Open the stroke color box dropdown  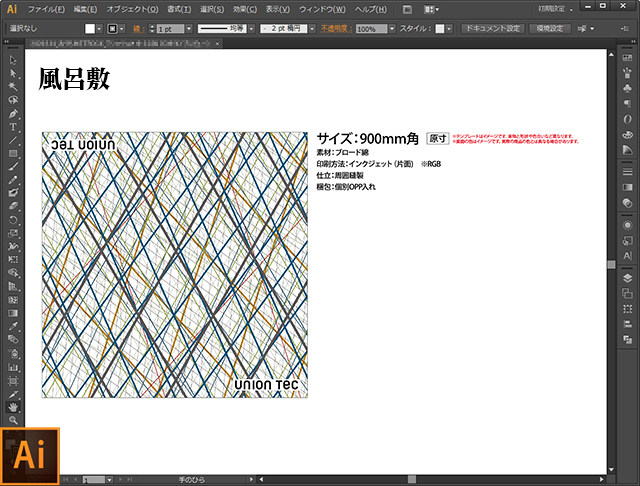tap(122, 29)
